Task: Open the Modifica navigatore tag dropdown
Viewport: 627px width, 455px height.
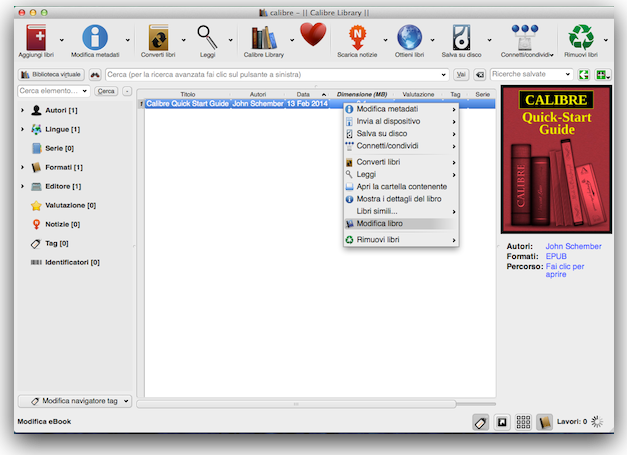Action: pos(75,401)
